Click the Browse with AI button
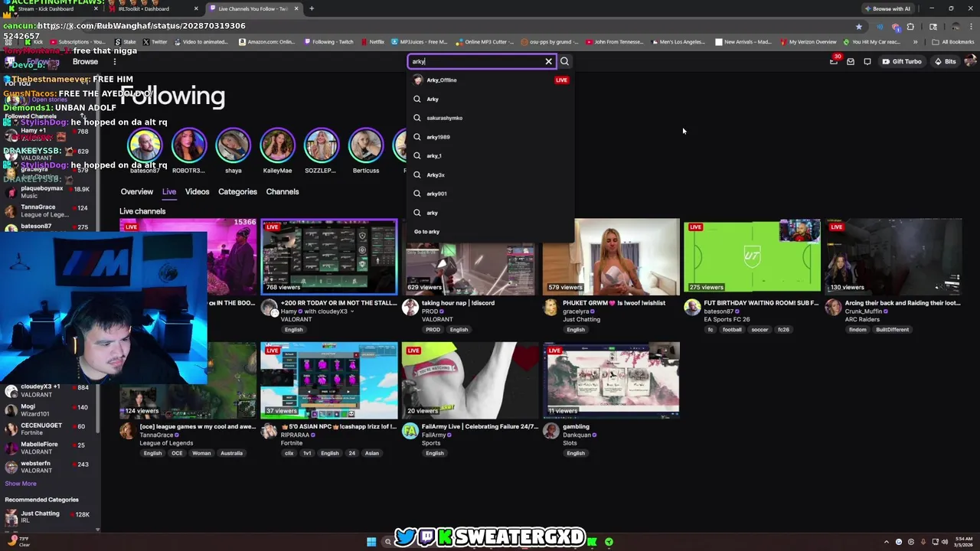The width and height of the screenshot is (980, 551). tap(887, 8)
